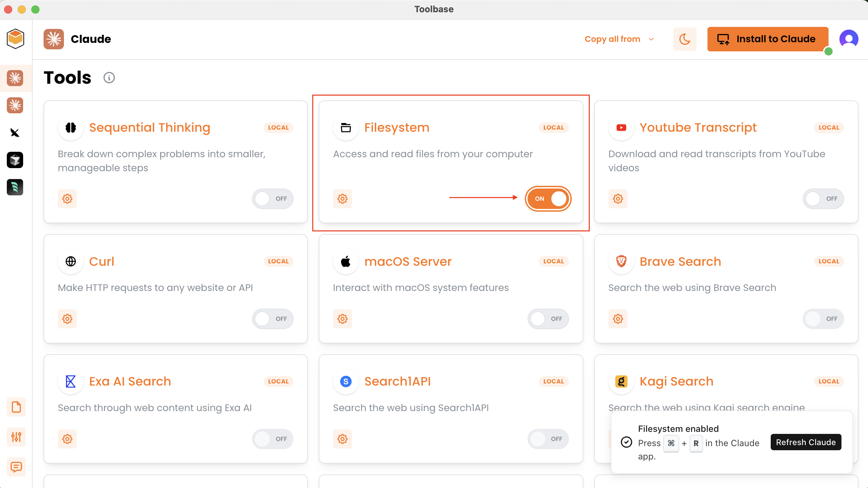
Task: Enable the Sequential Thinking toggle
Action: pos(272,199)
